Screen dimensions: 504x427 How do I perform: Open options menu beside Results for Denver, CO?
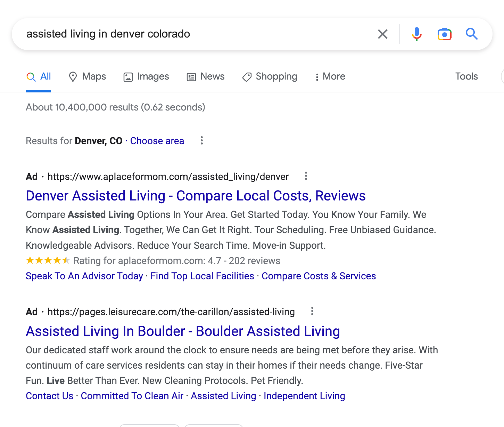point(202,141)
